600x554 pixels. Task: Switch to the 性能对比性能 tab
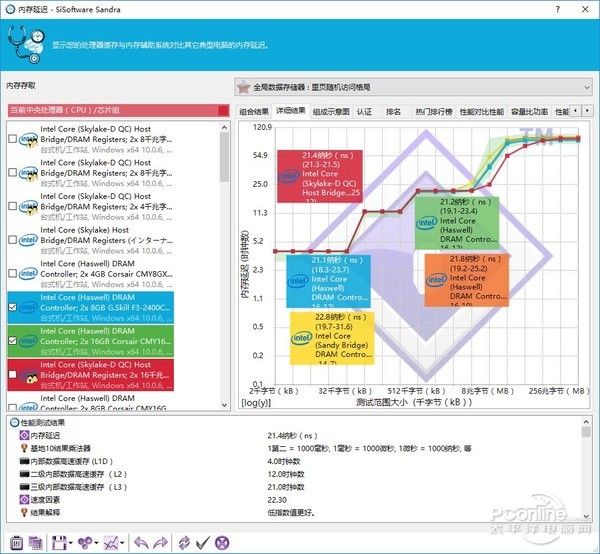pos(481,112)
